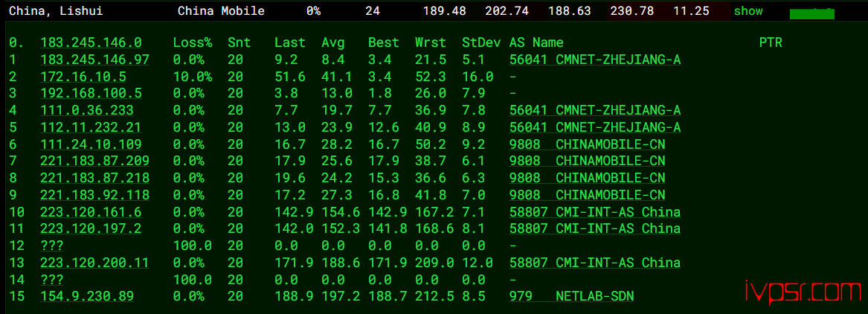Click the Wrst column header
The height and width of the screenshot is (314, 868).
[x=431, y=42]
